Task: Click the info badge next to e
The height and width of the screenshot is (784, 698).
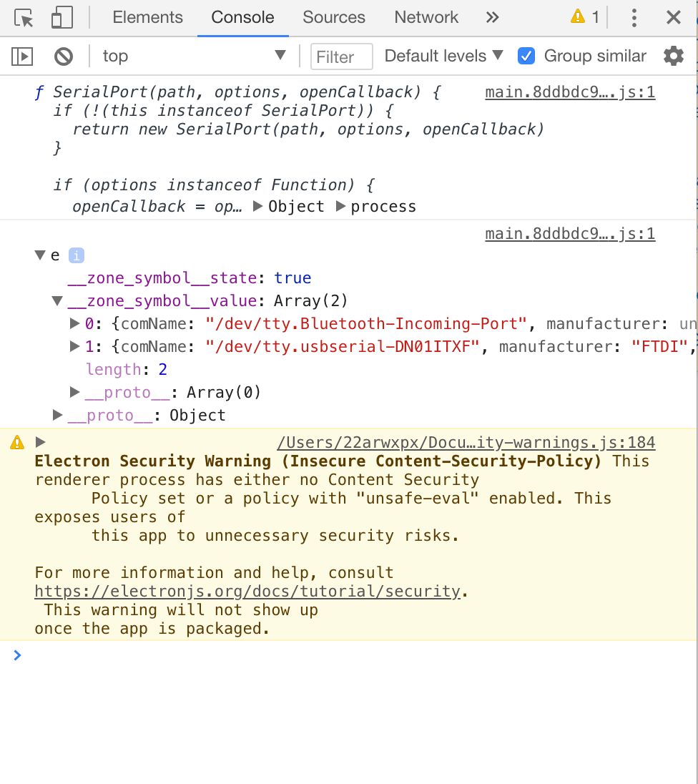Action: (77, 255)
